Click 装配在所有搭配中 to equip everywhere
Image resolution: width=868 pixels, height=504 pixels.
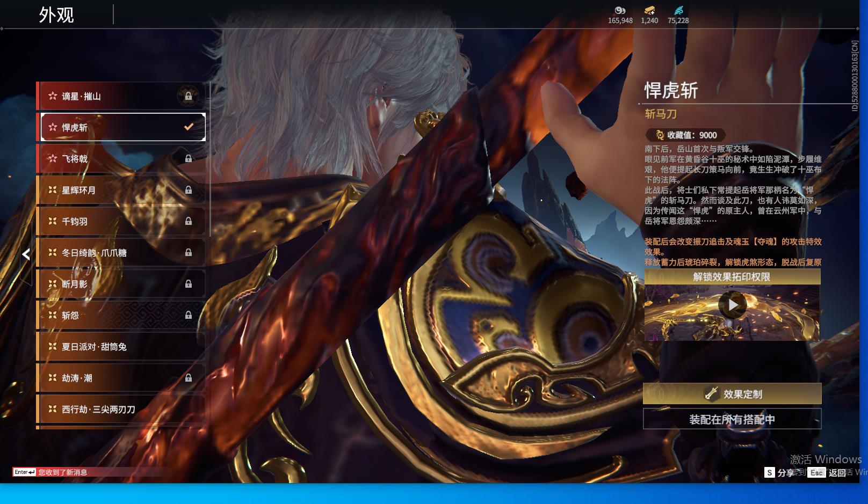point(732,419)
